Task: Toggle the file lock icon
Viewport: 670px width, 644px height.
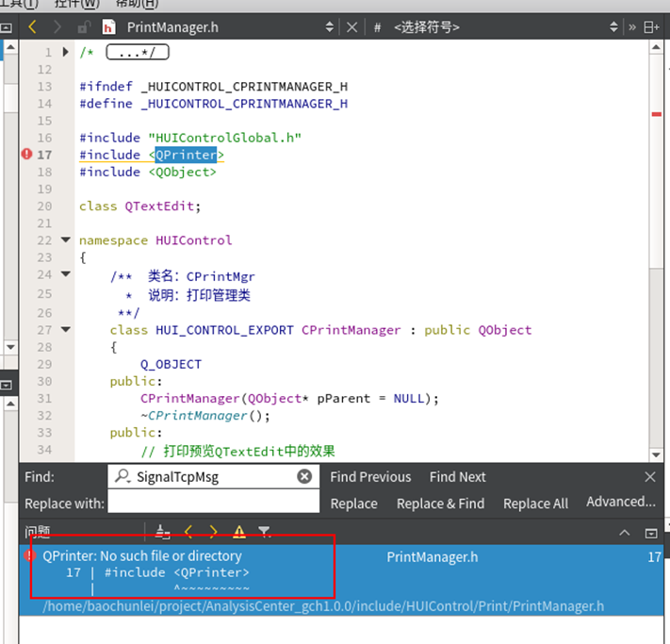Action: coord(83,27)
